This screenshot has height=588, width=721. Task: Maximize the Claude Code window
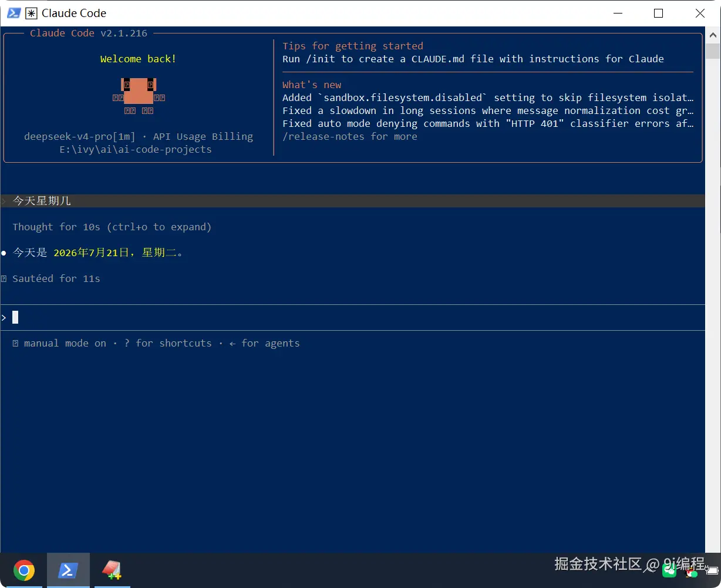[658, 13]
